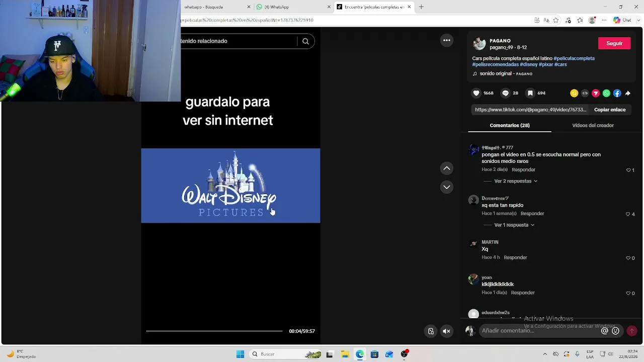Open more share options arrow

(x=627, y=93)
